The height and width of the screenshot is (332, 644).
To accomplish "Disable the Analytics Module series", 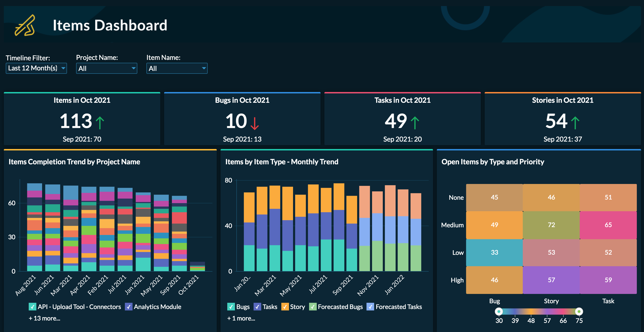I will pos(128,307).
